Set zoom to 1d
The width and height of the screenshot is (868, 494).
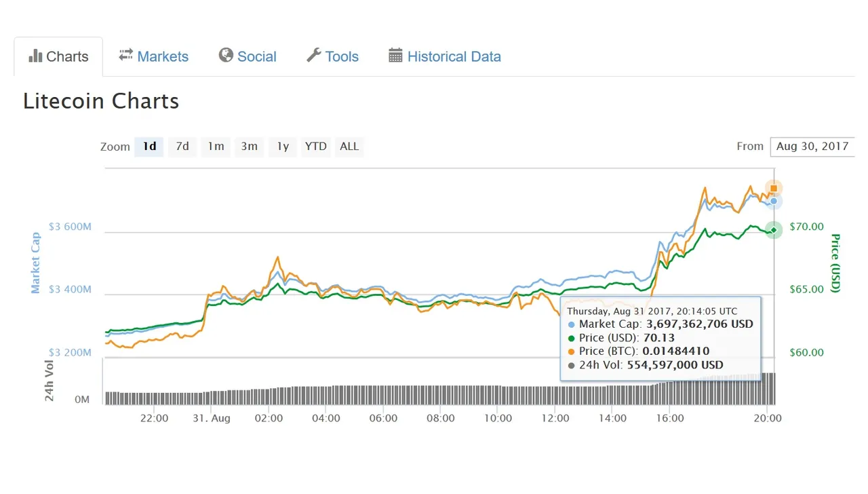tap(149, 147)
